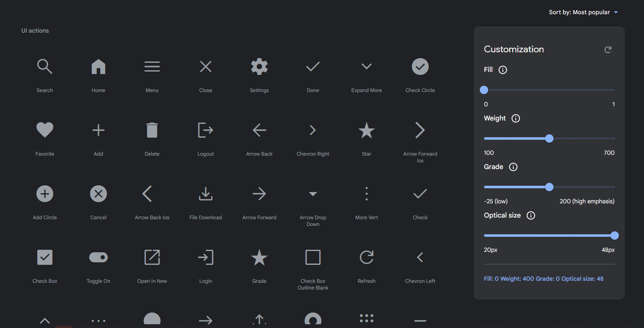Select the Search magnifier icon
The width and height of the screenshot is (644, 328).
[x=45, y=67]
